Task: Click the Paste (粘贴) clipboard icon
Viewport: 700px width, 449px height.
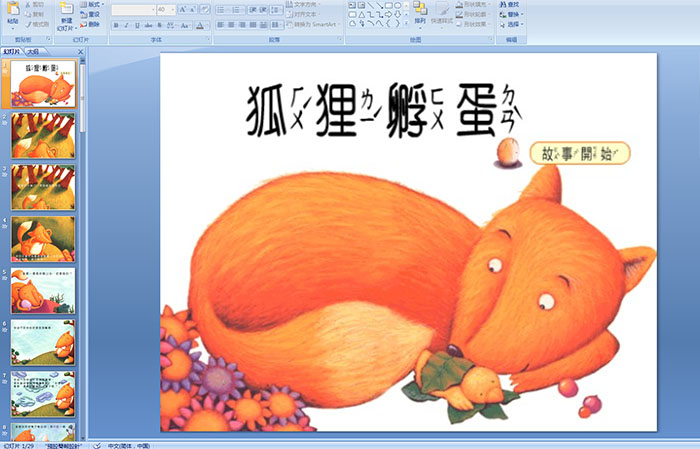Action: tap(13, 9)
